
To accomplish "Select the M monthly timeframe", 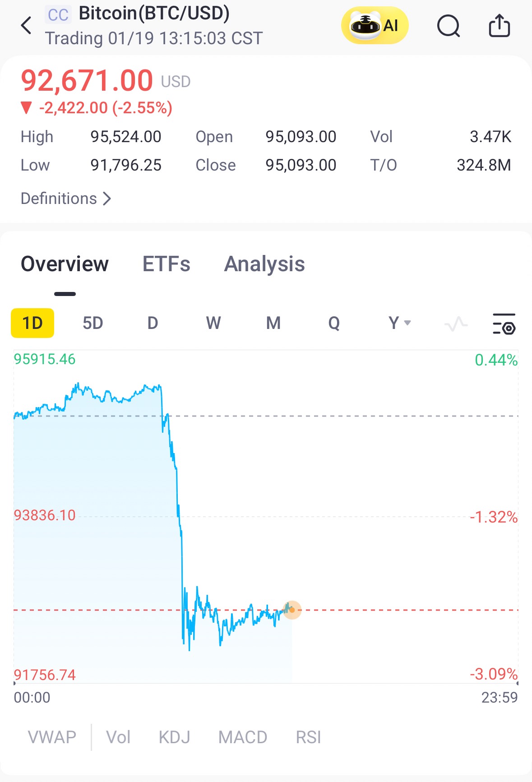I will pyautogui.click(x=273, y=323).
